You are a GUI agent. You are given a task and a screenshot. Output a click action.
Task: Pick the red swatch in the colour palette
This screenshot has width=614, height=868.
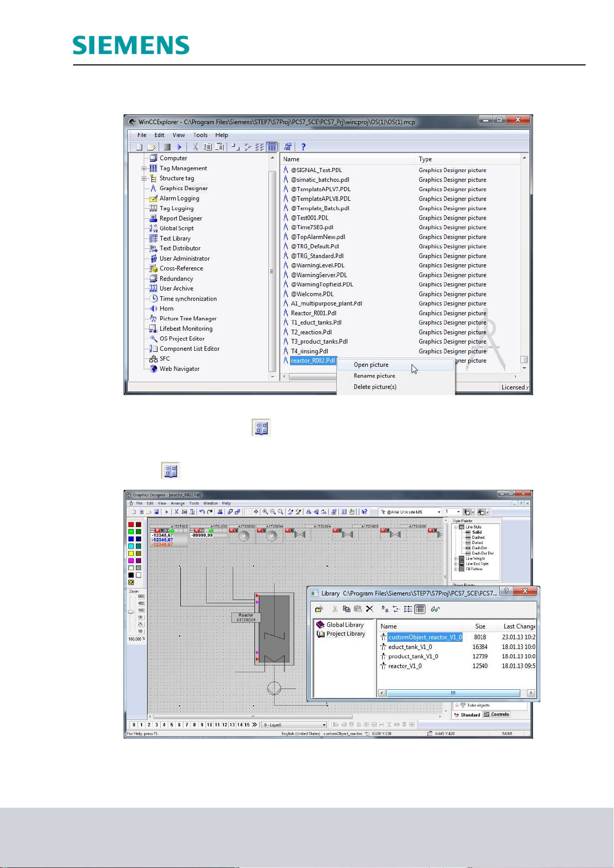[x=131, y=524]
